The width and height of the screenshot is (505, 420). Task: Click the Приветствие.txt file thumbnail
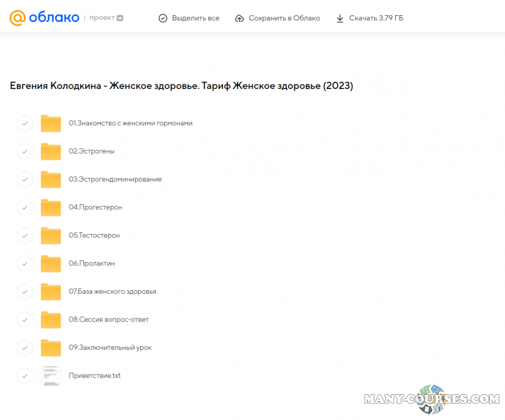pos(50,375)
